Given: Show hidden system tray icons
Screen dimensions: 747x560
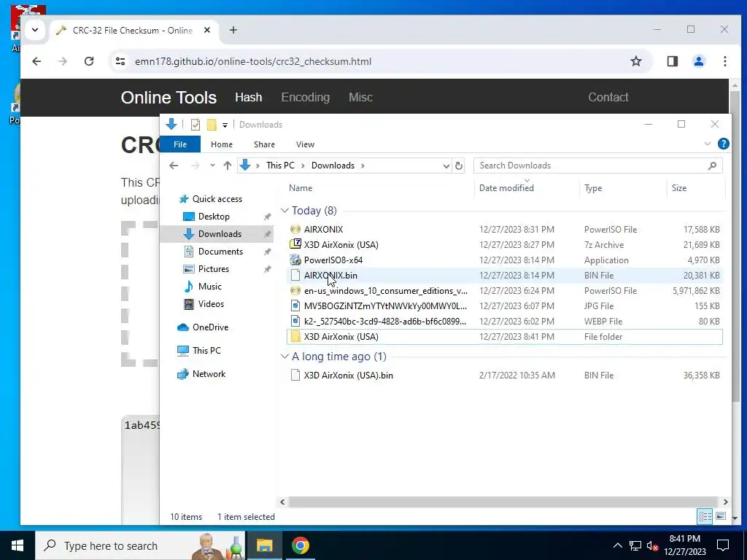Looking at the screenshot, I should coord(617,545).
